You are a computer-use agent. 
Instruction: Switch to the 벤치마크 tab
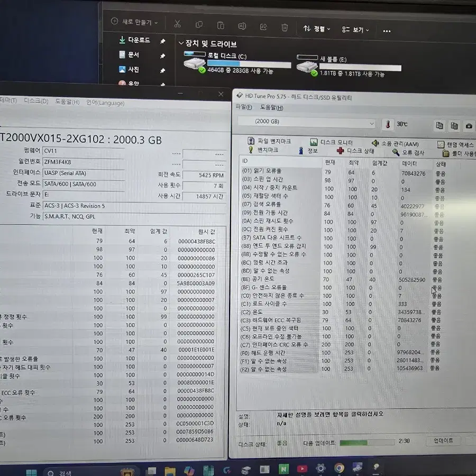point(263,150)
